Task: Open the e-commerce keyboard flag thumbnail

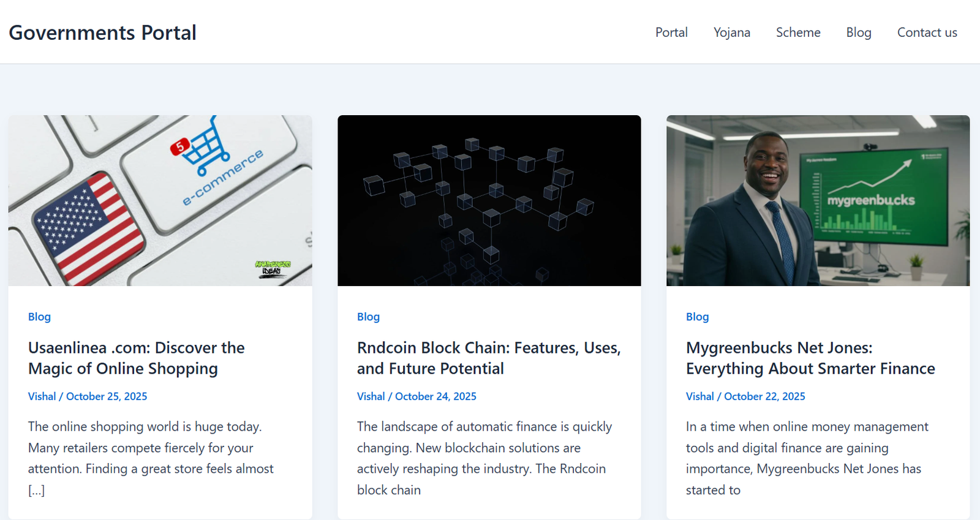Action: [160, 200]
